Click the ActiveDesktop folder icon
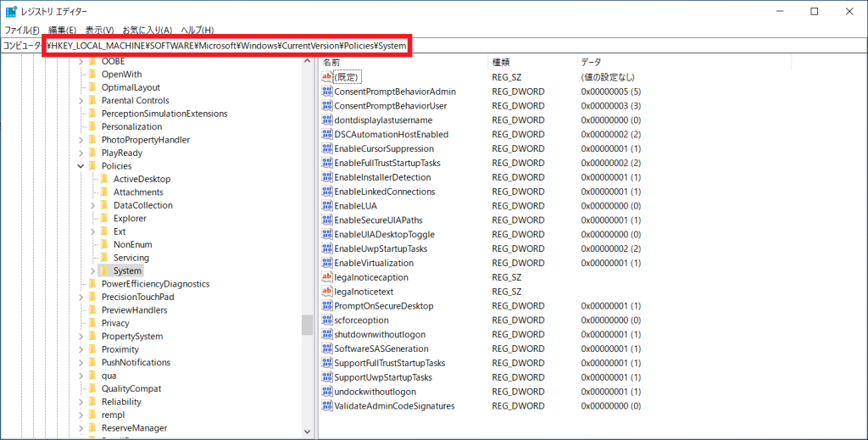The width and height of the screenshot is (868, 440). [104, 179]
